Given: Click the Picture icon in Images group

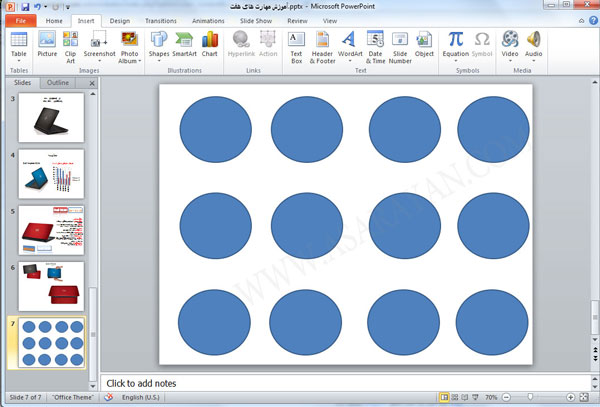Looking at the screenshot, I should pos(47,45).
